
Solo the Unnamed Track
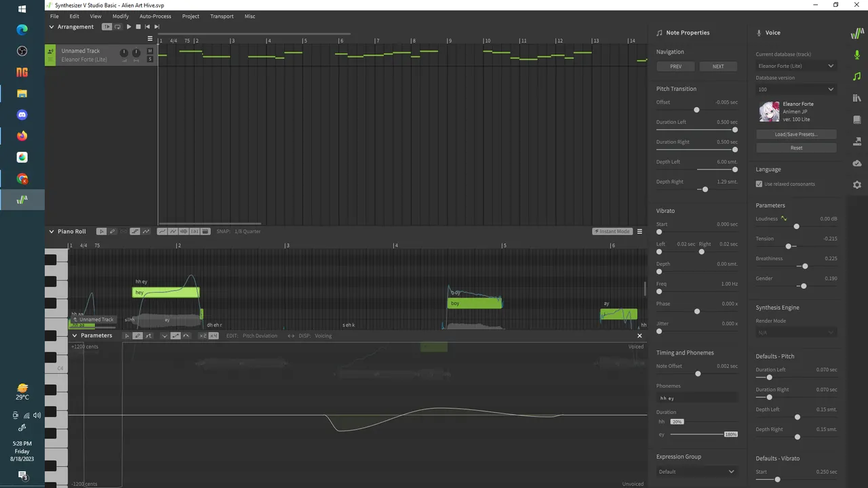(151, 59)
